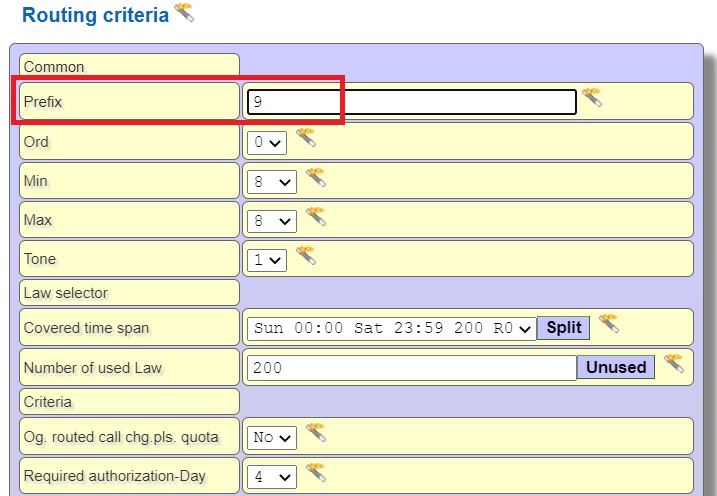Click into the Prefix input field
Image resolution: width=717 pixels, height=496 pixels.
tap(411, 102)
